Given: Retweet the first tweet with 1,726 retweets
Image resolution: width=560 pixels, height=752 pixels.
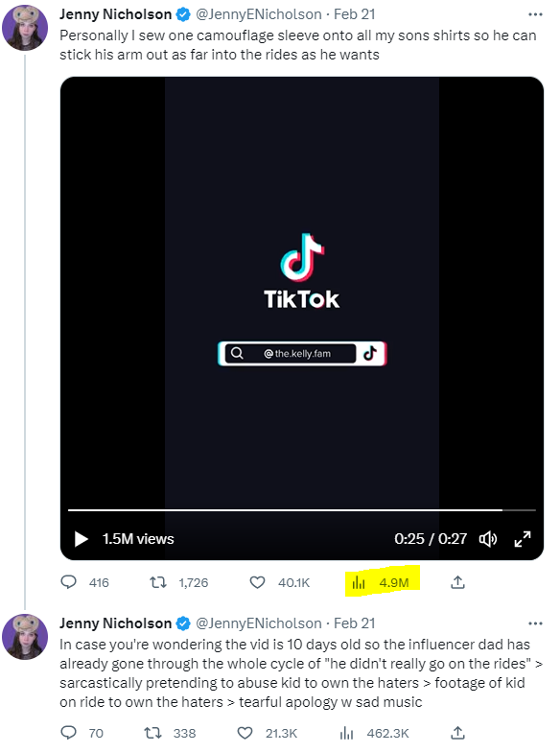Looking at the screenshot, I should [157, 582].
